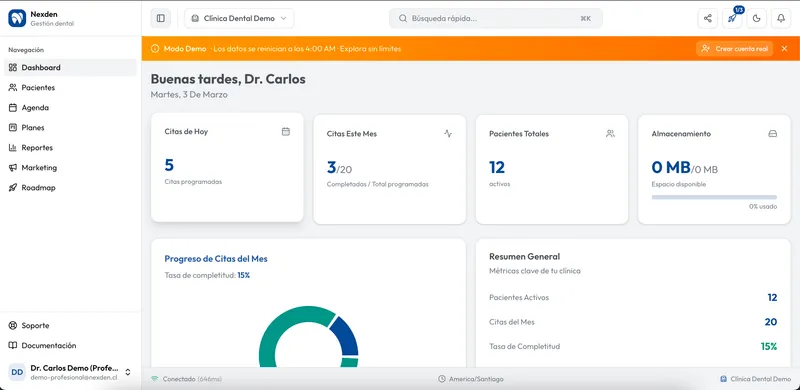
Task: Open Reportes in the sidebar
Action: pos(70,148)
